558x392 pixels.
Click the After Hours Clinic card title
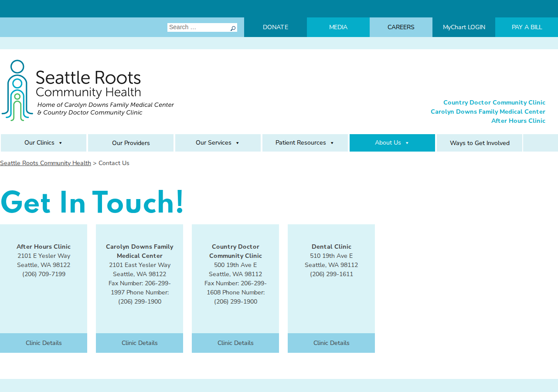[44, 247]
